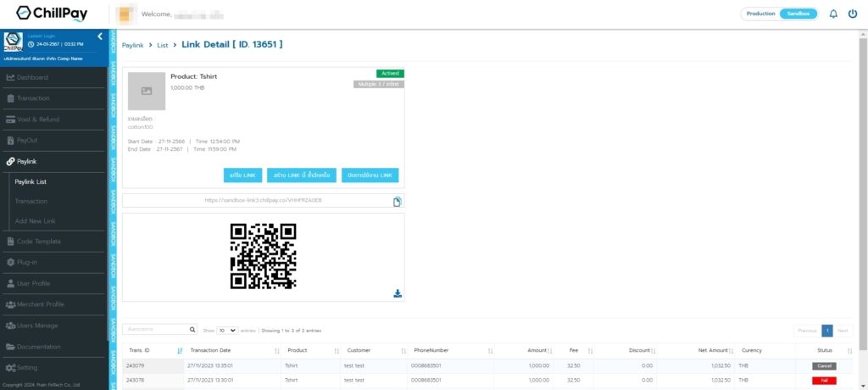Select Add New Link

point(35,221)
